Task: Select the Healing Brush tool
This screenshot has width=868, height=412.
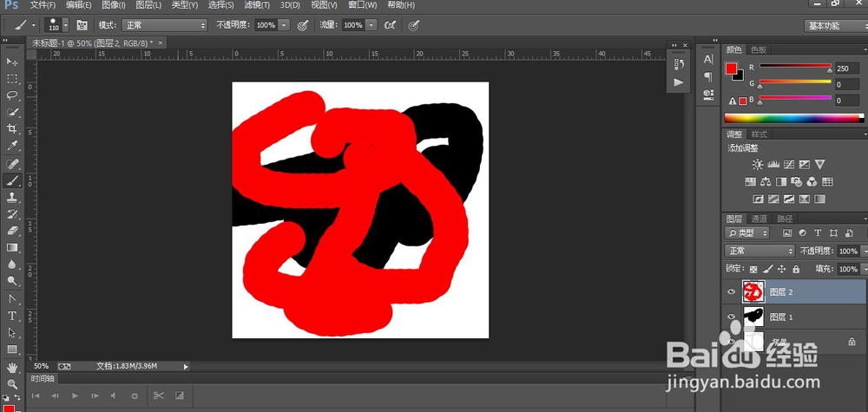Action: pos(12,164)
